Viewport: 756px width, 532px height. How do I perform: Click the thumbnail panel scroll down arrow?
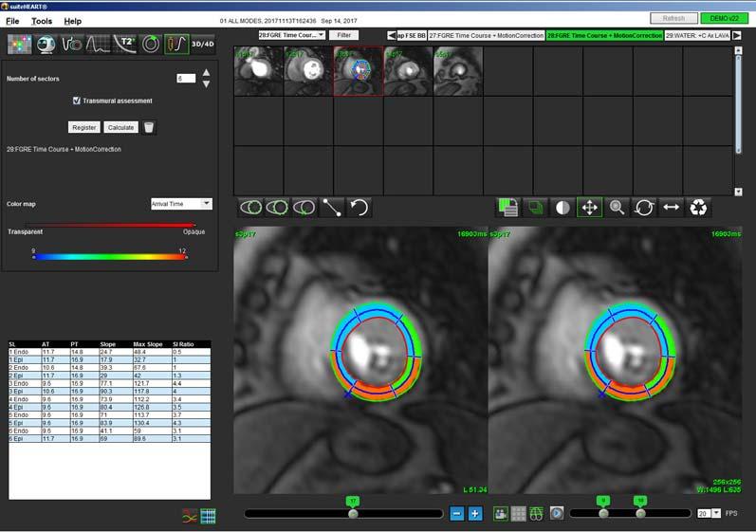pos(738,192)
